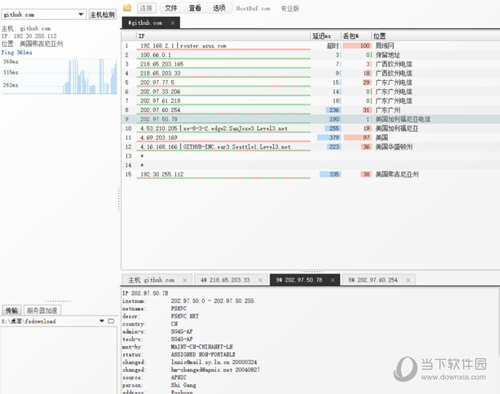The height and width of the screenshot is (394, 500).
Task: Click the browse folder icon beside download path
Action: pyautogui.click(x=111, y=321)
